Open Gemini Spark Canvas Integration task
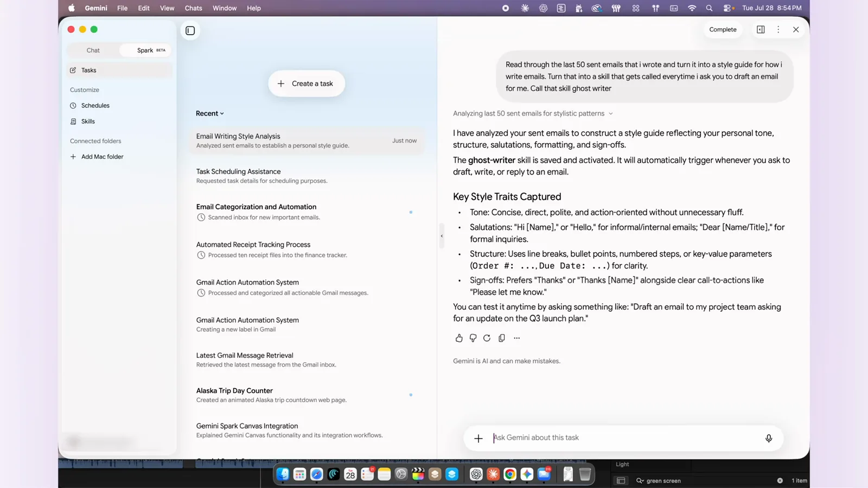Viewport: 868px width, 488px height. 307,430
